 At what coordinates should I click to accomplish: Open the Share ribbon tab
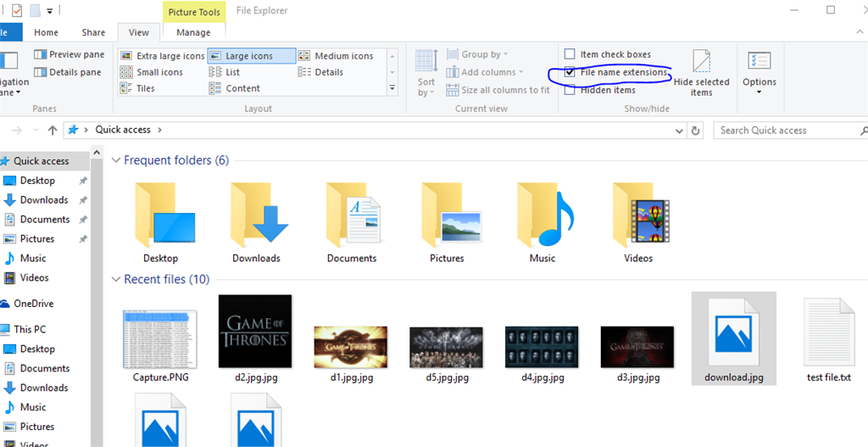(x=93, y=32)
